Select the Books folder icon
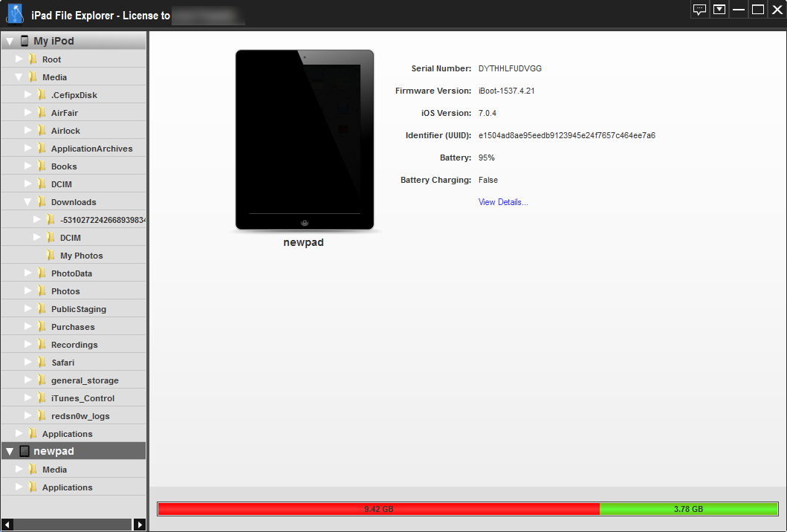The height and width of the screenshot is (532, 787). coord(42,166)
